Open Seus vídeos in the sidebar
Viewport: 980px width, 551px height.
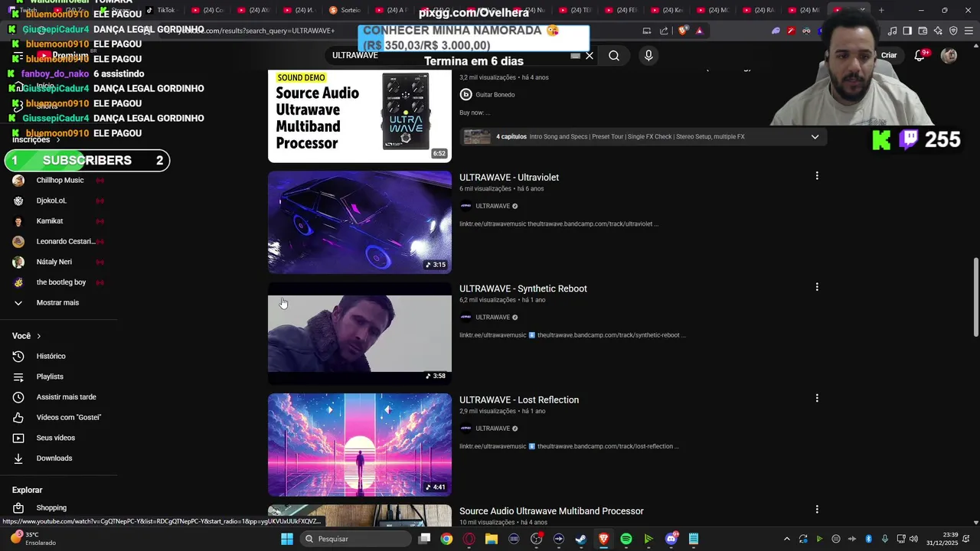pyautogui.click(x=55, y=438)
